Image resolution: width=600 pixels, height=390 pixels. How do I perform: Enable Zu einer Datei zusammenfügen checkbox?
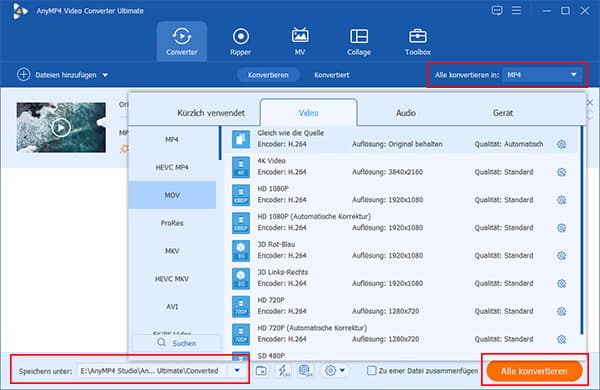click(371, 370)
